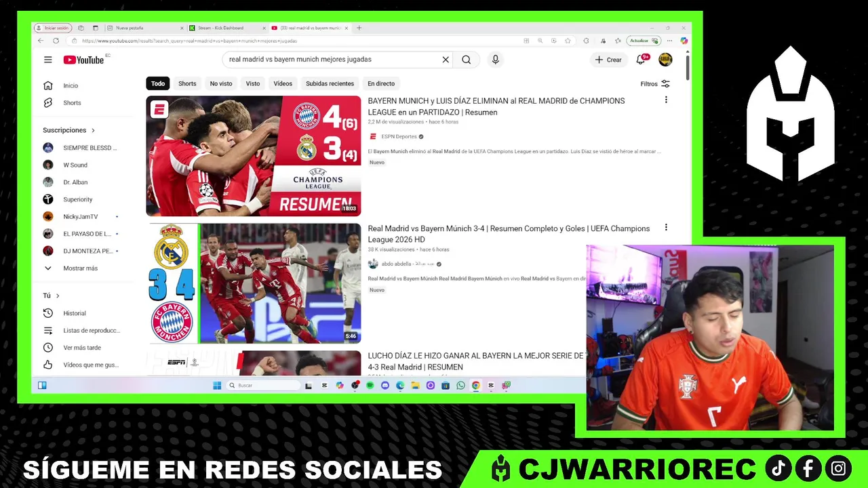868x488 pixels.
Task: Open widgets panel at taskbar left
Action: tap(42, 386)
